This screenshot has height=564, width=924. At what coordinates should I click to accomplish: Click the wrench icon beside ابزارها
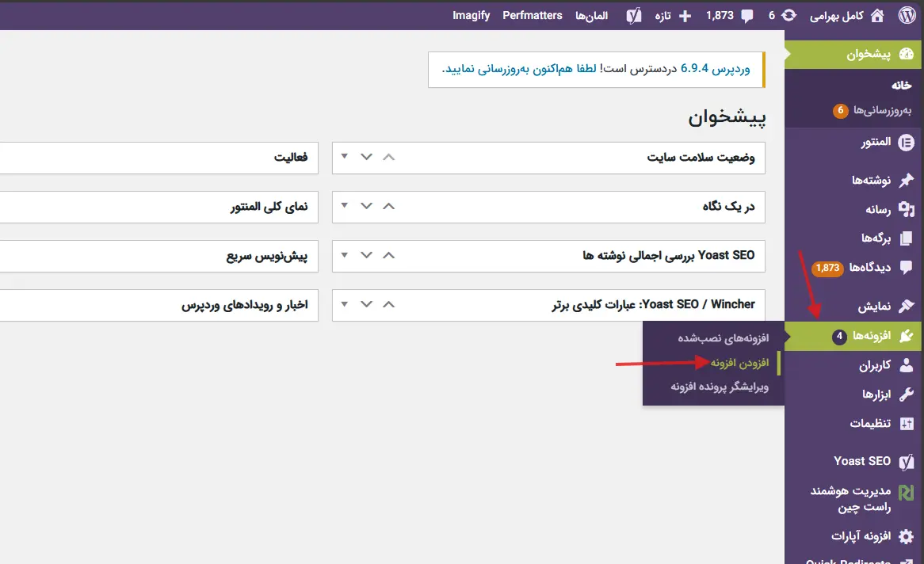[907, 394]
